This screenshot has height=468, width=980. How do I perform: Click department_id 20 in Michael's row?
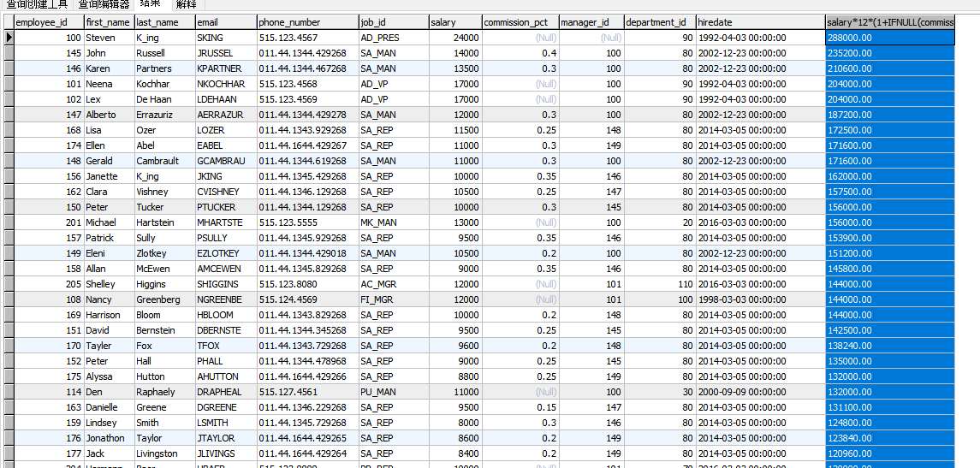660,222
